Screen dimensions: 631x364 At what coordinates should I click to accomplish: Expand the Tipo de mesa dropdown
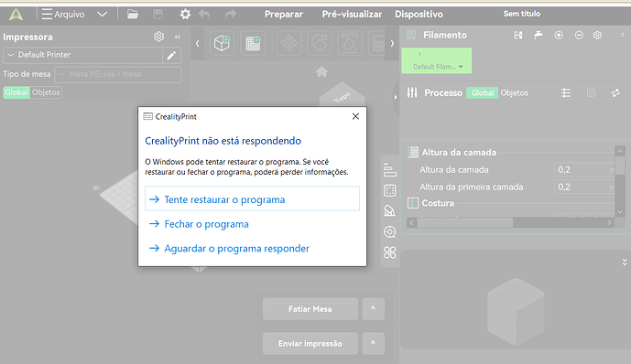coord(118,74)
